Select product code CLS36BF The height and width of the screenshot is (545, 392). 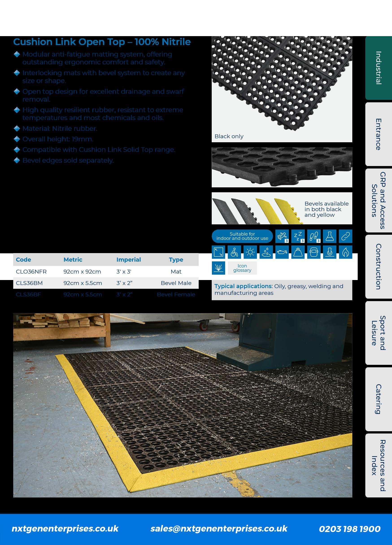[x=28, y=295]
